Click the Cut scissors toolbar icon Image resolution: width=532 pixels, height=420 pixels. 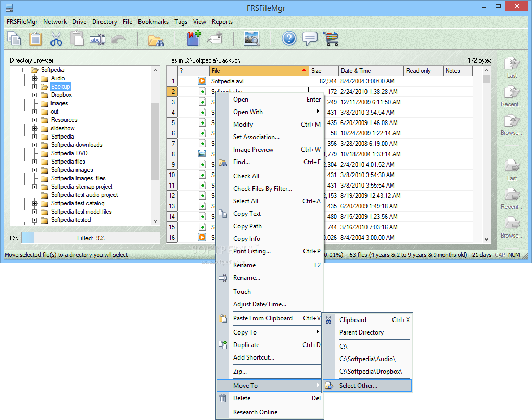coord(56,39)
